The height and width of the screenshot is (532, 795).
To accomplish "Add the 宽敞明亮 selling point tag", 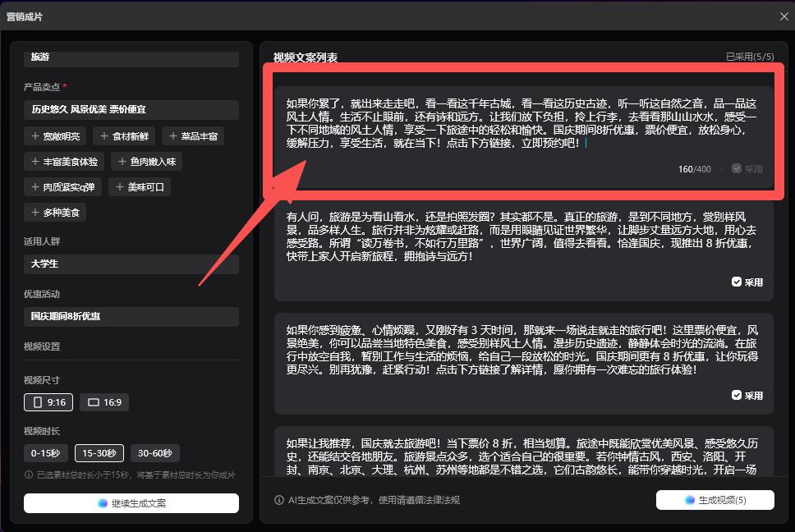I will coord(56,136).
